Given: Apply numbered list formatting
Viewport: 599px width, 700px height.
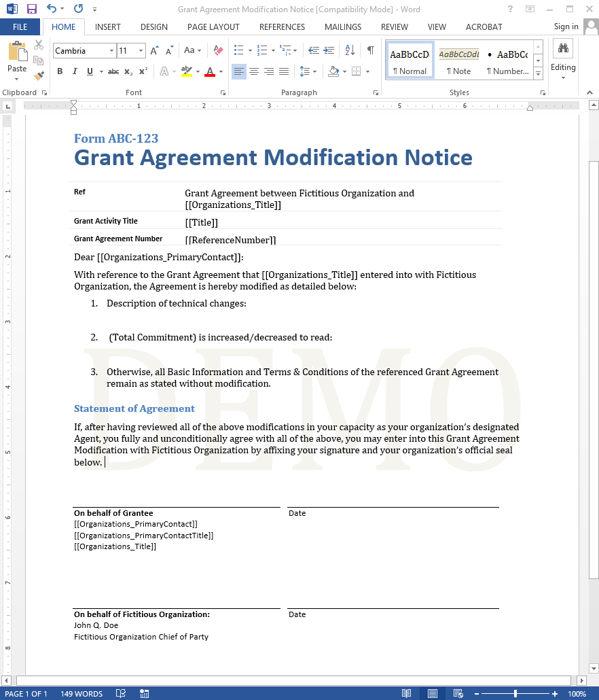Looking at the screenshot, I should click(262, 50).
